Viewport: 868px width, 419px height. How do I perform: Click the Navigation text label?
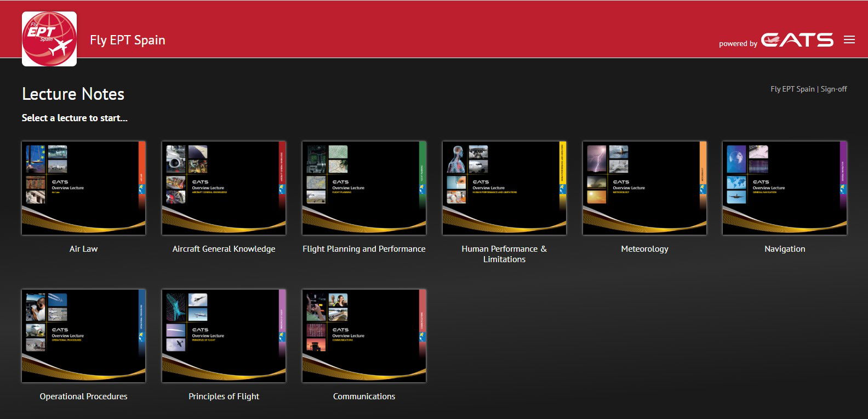coord(785,249)
